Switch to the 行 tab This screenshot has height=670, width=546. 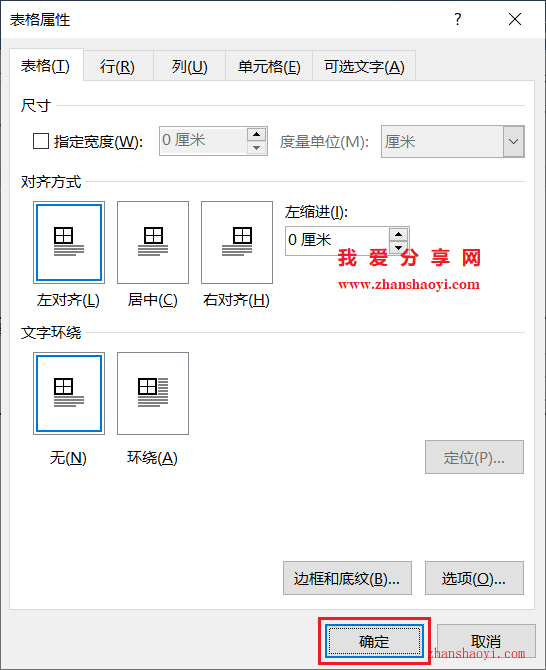pyautogui.click(x=117, y=66)
